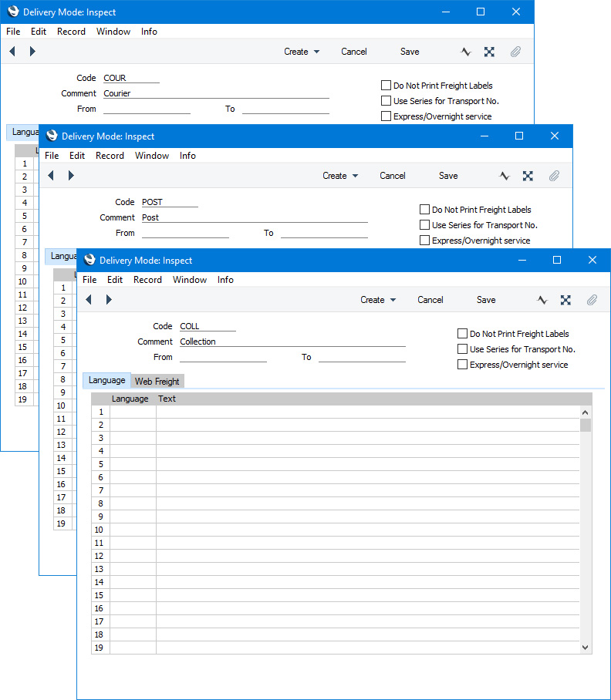Open Record menu in COLL window
The height and width of the screenshot is (700, 611).
[147, 280]
